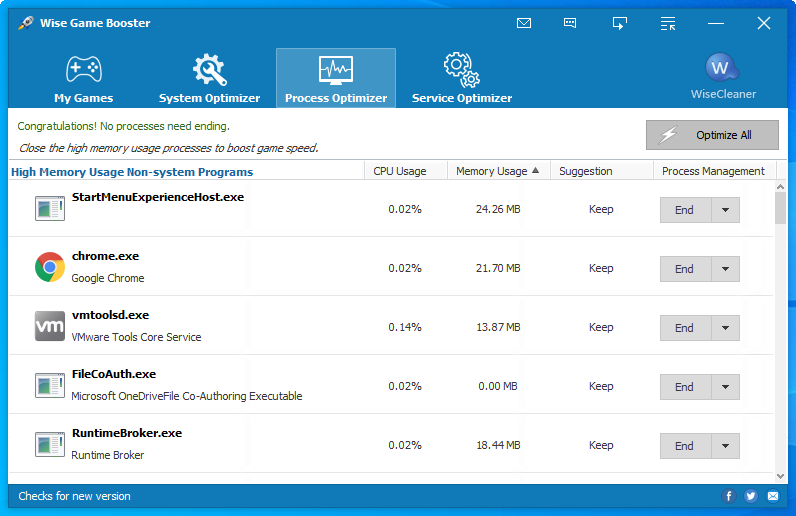This screenshot has height=516, width=796.
Task: Open the Service Optimizer gears icon
Action: 461,69
